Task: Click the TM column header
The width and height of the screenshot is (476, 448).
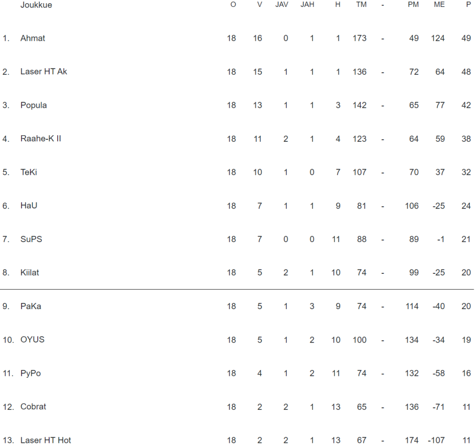Action: tap(361, 5)
